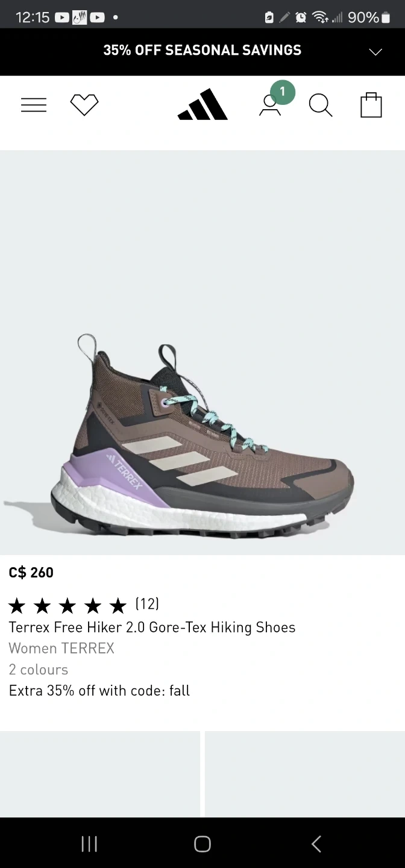Screen dimensions: 405x868
Task: Open the hamburger navigation menu
Action: (34, 105)
